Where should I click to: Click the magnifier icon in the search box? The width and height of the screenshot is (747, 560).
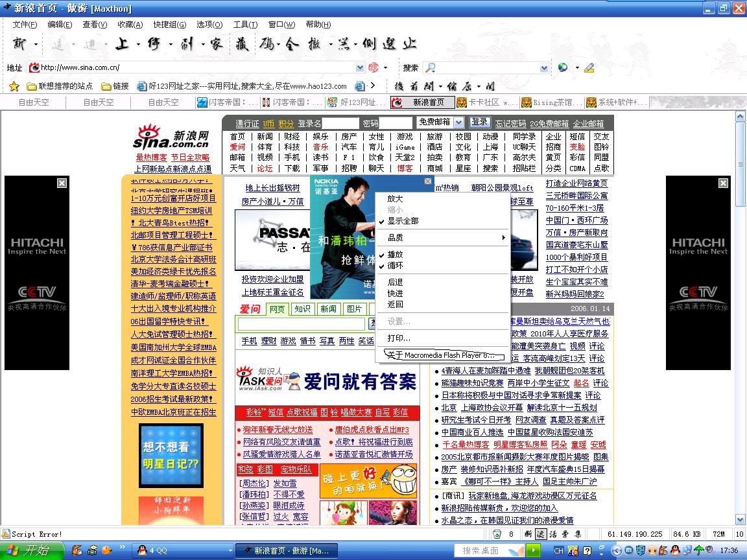[x=430, y=67]
